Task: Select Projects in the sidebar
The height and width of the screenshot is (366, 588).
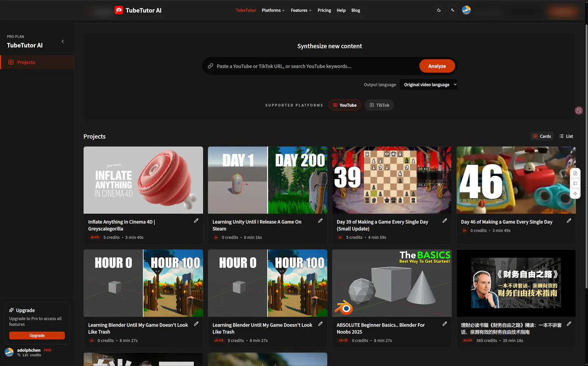Action: pyautogui.click(x=37, y=62)
